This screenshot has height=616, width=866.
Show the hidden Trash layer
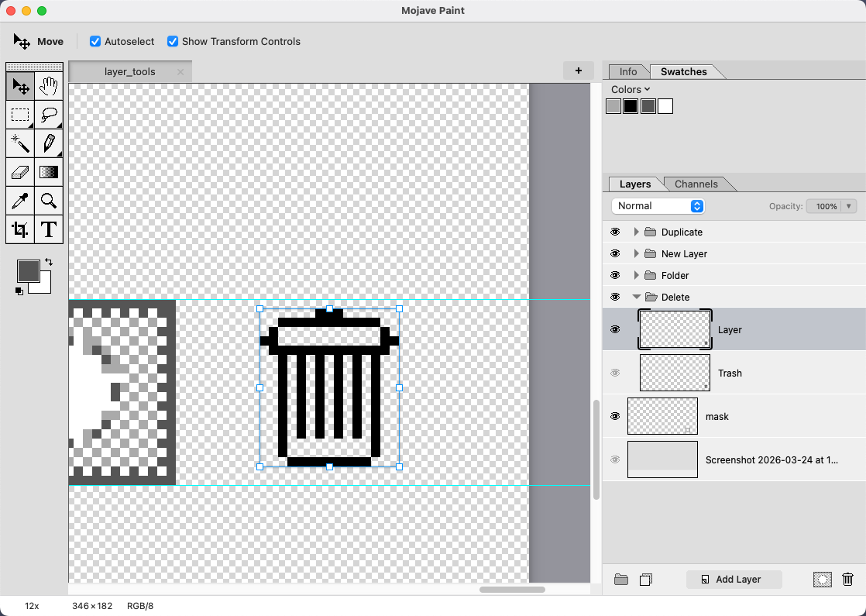coord(615,373)
